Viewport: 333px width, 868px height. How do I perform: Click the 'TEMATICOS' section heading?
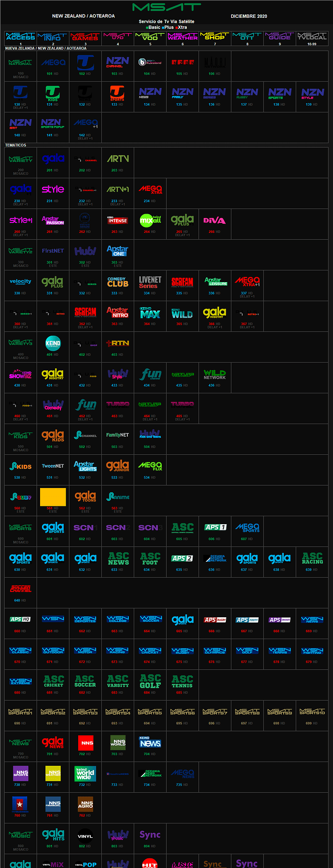tap(16, 145)
